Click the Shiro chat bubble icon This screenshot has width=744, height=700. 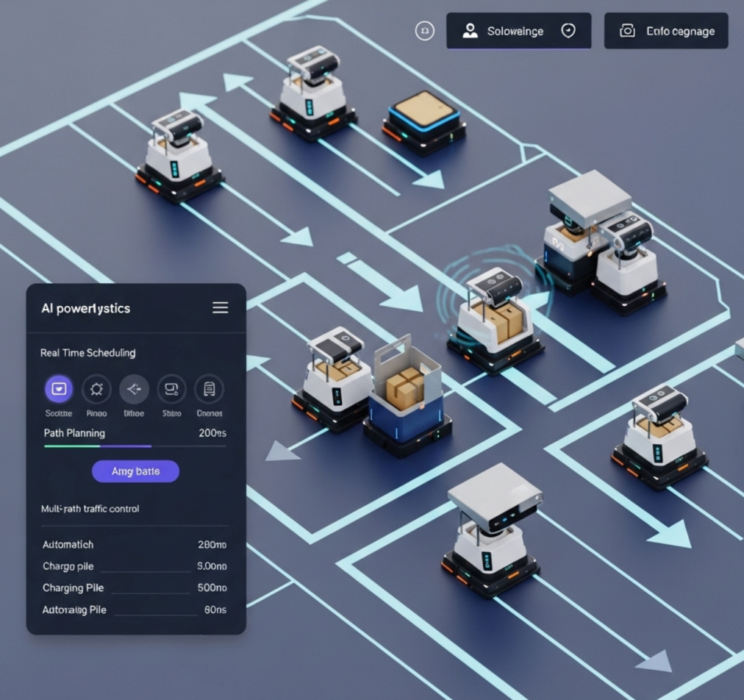tap(171, 389)
